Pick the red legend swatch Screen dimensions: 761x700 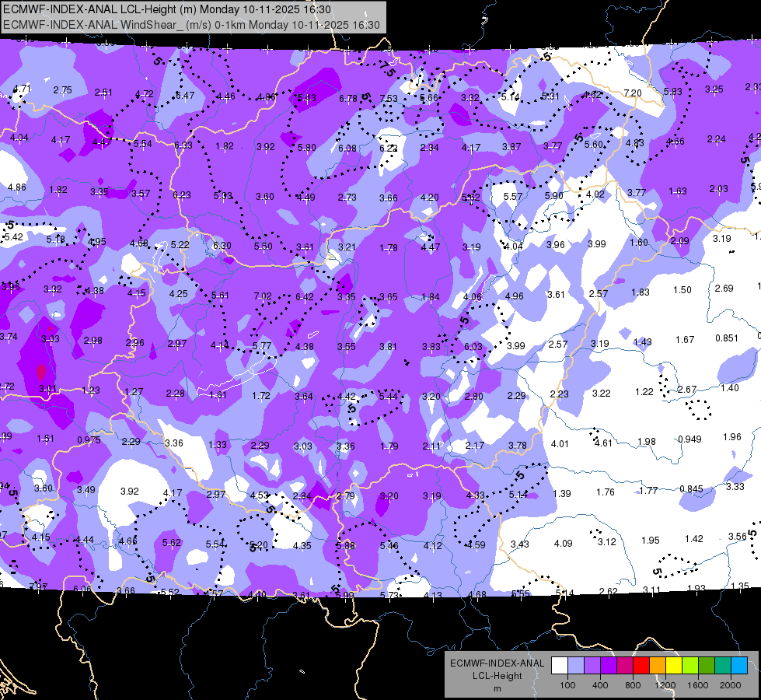[641, 665]
